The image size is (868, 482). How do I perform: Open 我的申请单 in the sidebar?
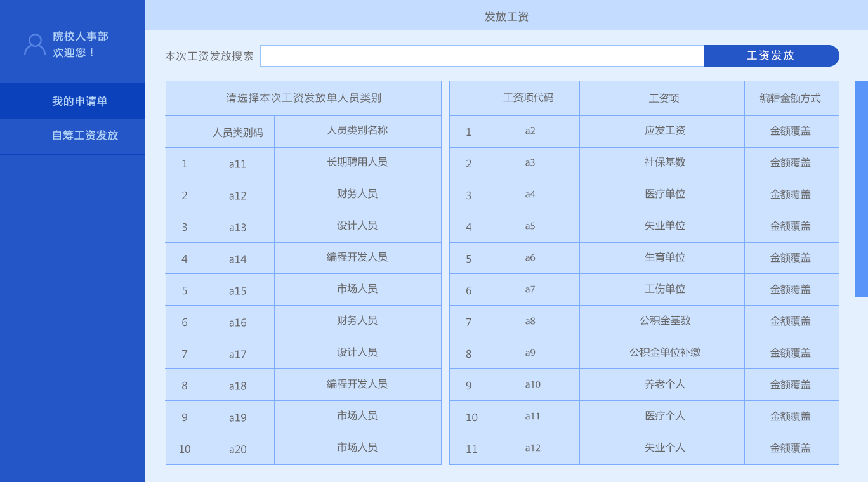pos(79,101)
